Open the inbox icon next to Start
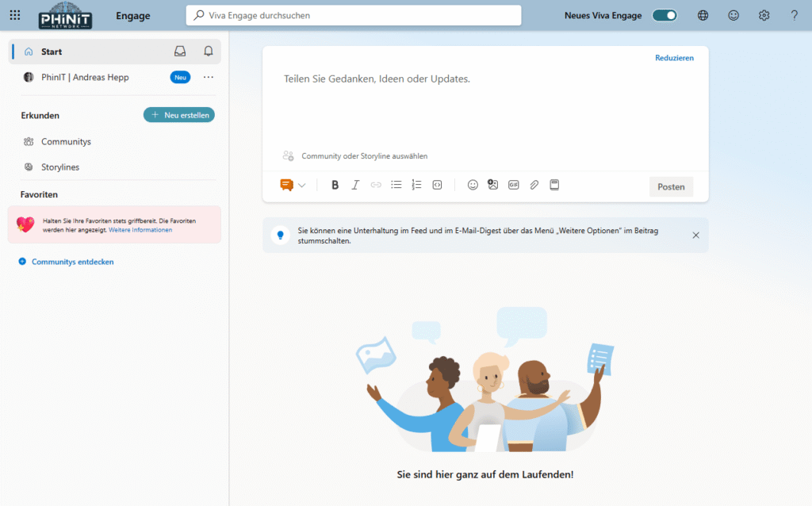 click(180, 51)
